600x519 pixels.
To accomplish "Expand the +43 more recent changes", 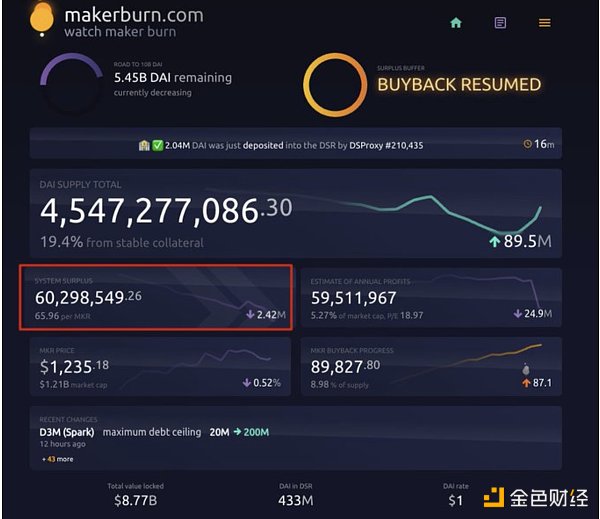I will coord(57,459).
